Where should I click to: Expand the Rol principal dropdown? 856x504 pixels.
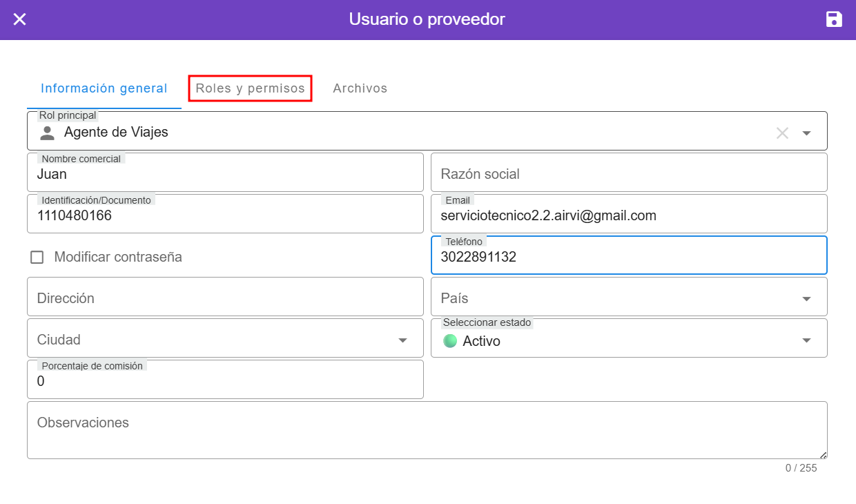806,133
